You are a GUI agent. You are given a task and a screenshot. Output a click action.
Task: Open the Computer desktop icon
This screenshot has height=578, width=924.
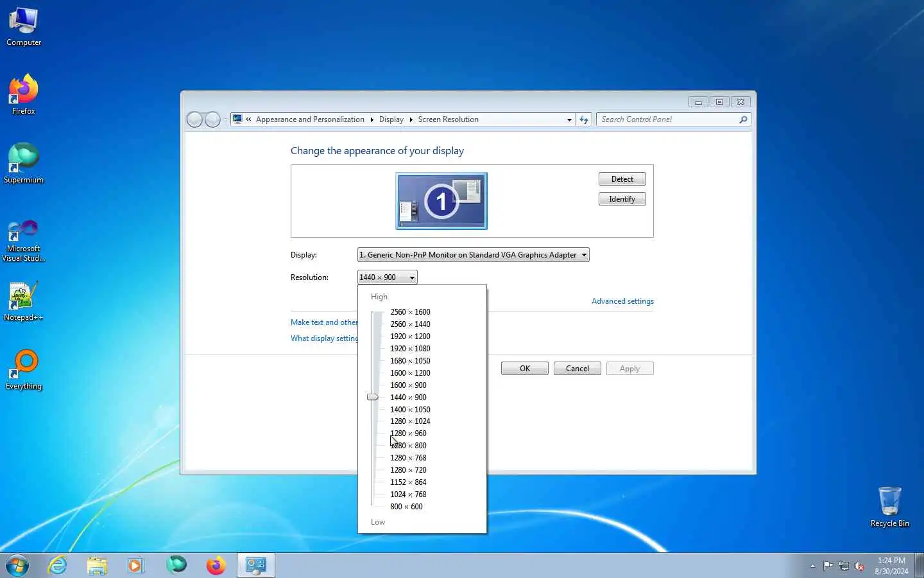[x=24, y=27]
